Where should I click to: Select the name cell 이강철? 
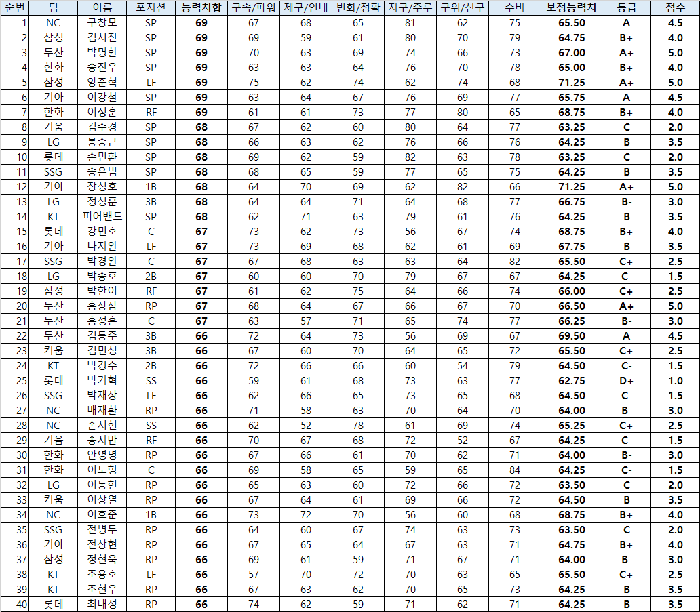click(x=102, y=97)
